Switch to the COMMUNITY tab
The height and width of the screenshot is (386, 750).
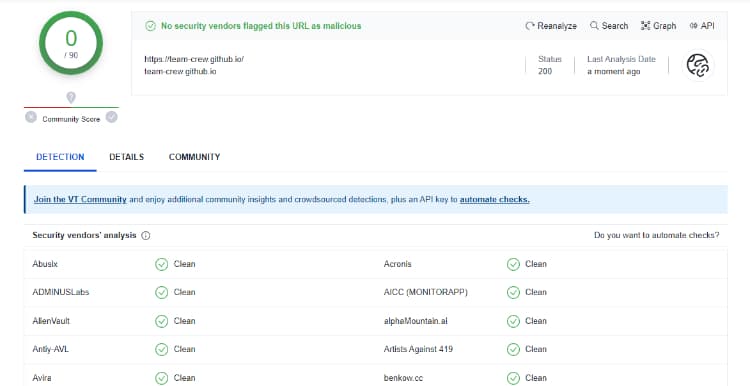tap(194, 157)
